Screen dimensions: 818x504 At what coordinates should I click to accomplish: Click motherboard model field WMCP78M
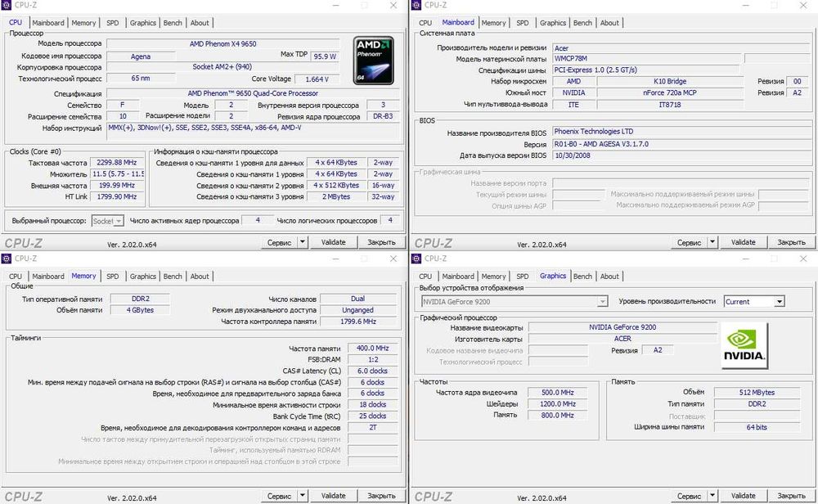click(x=646, y=58)
